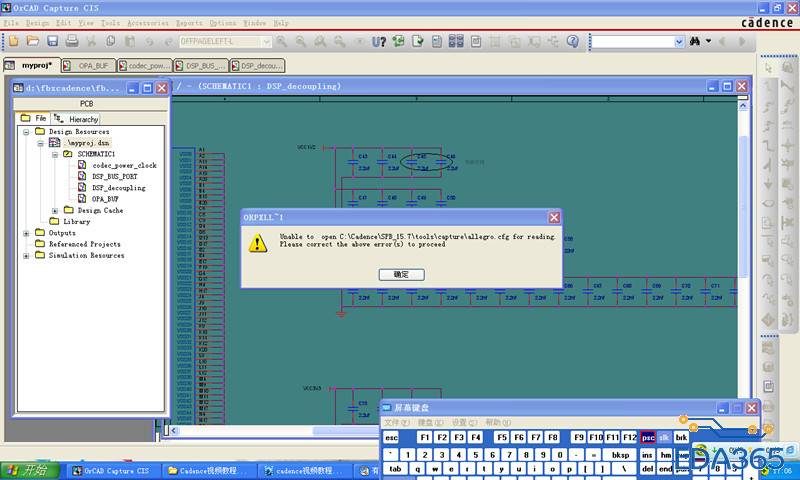Switch to the myproj* document tab
This screenshot has width=800, height=480.
pos(32,65)
